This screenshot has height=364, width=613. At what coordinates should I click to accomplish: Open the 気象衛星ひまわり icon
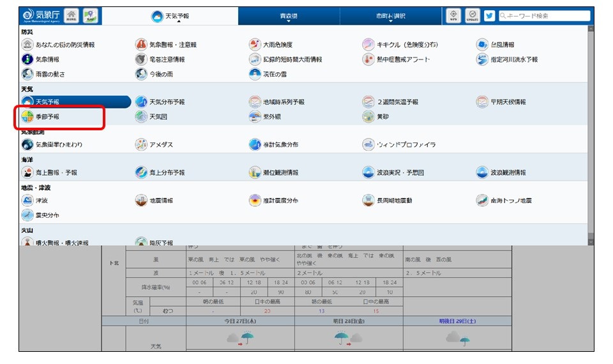tap(27, 144)
